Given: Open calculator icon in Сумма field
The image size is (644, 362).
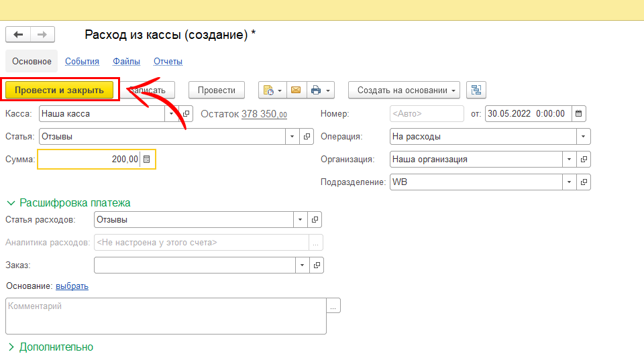Looking at the screenshot, I should [x=147, y=160].
